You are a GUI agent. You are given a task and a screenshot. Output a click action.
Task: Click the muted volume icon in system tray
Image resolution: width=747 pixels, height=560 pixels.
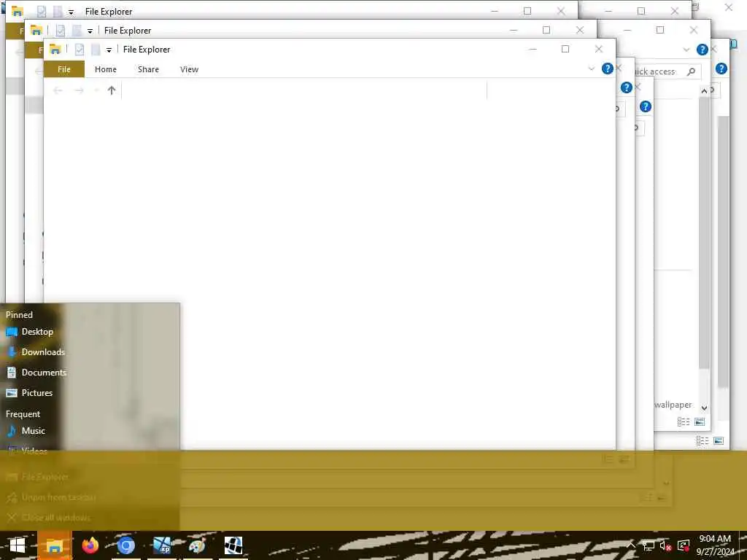pos(665,545)
